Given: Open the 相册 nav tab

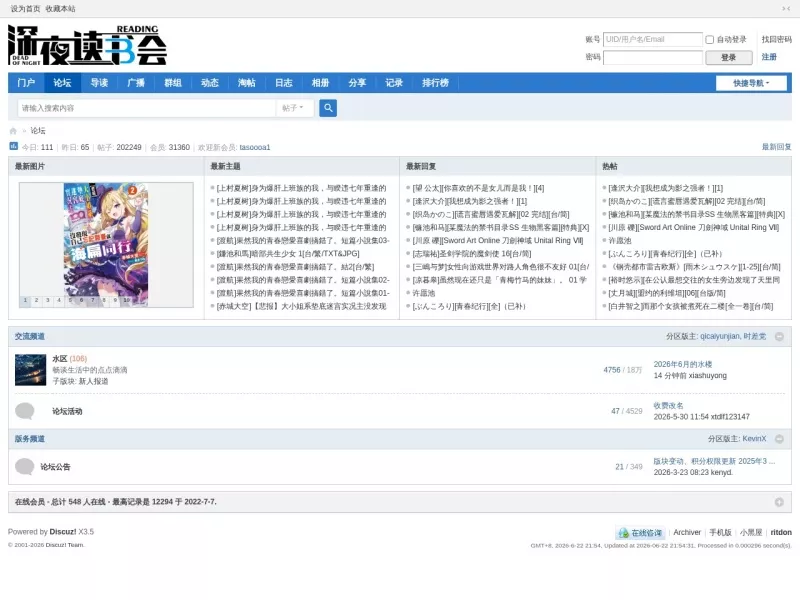Looking at the screenshot, I should click(x=320, y=83).
